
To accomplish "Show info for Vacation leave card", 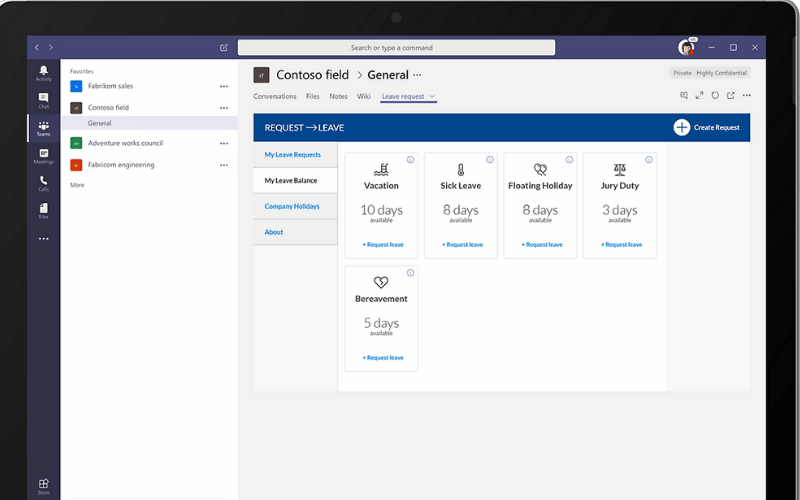I will coord(410,160).
